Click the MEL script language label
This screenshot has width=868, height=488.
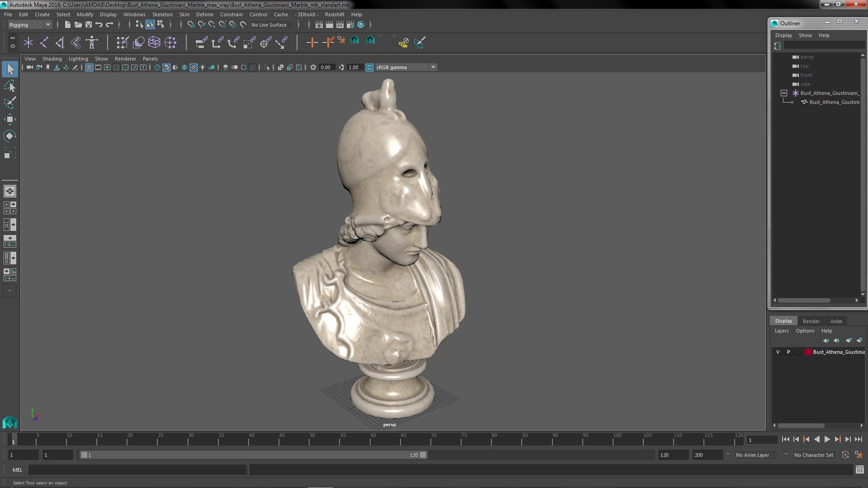tap(17, 470)
